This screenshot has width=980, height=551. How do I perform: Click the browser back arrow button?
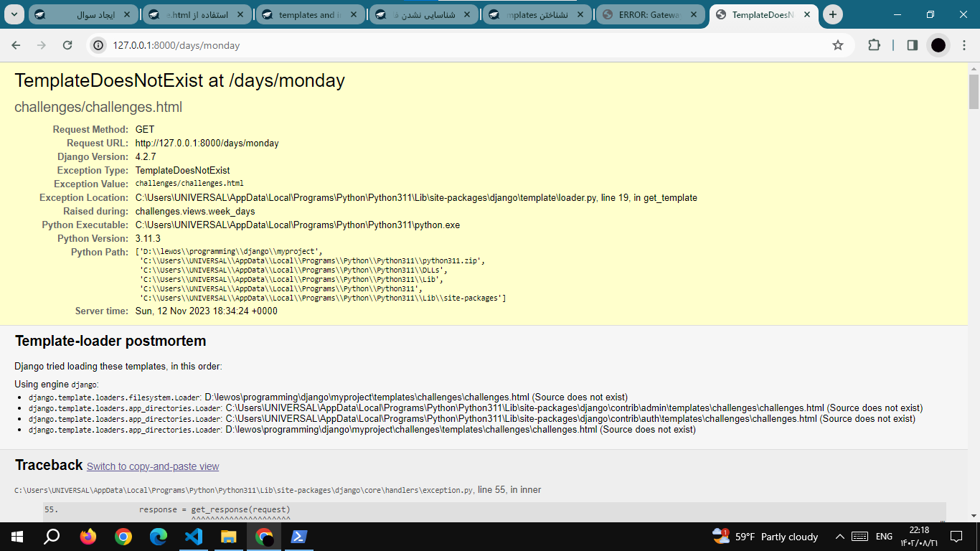[x=17, y=45]
